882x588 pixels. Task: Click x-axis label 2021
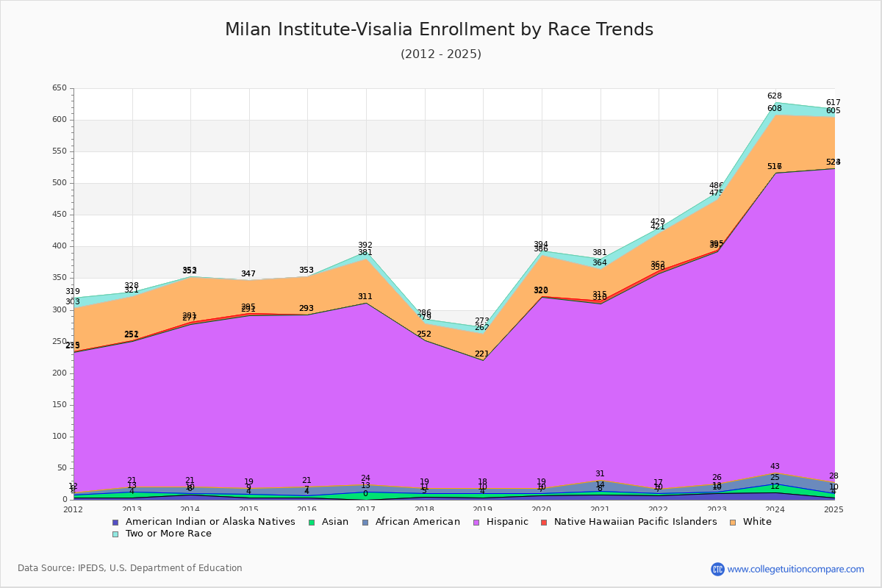click(x=600, y=509)
